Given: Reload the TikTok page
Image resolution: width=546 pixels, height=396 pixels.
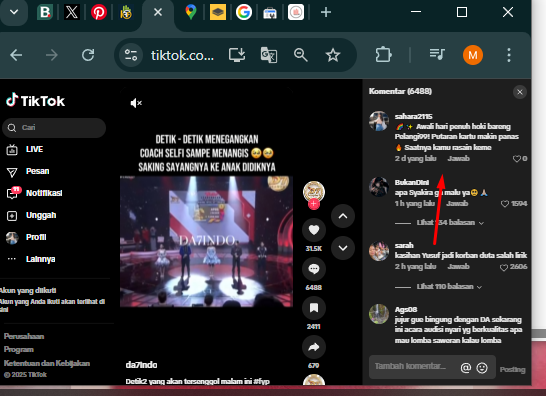Looking at the screenshot, I should [88, 55].
